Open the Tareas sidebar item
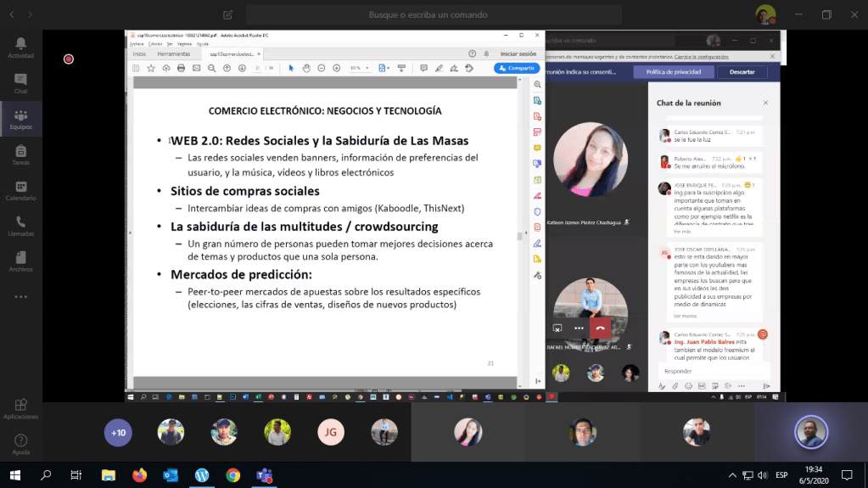The height and width of the screenshot is (488, 868). click(20, 154)
